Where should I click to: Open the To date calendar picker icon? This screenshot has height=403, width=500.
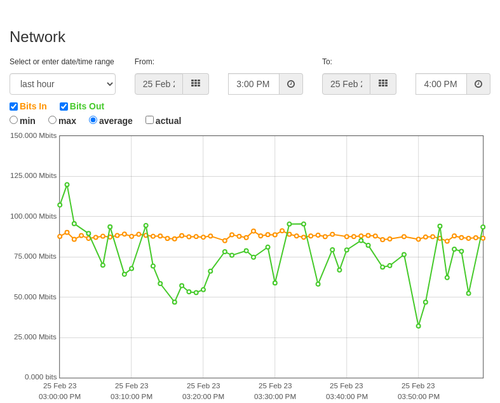[x=383, y=84]
